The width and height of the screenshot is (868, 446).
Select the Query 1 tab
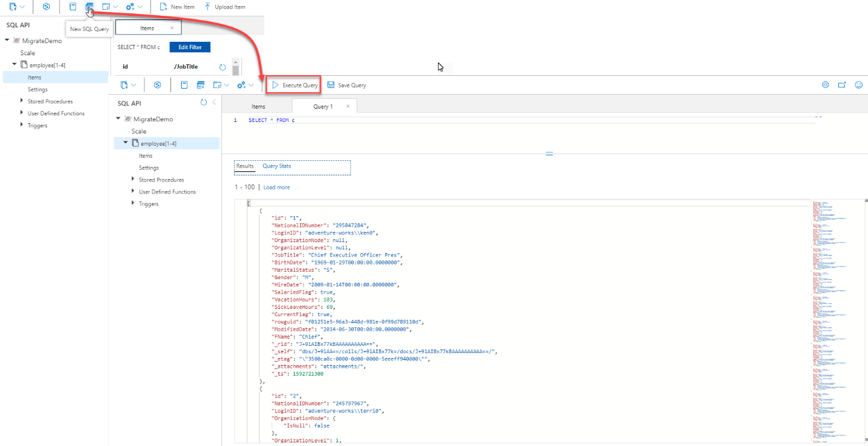click(323, 107)
